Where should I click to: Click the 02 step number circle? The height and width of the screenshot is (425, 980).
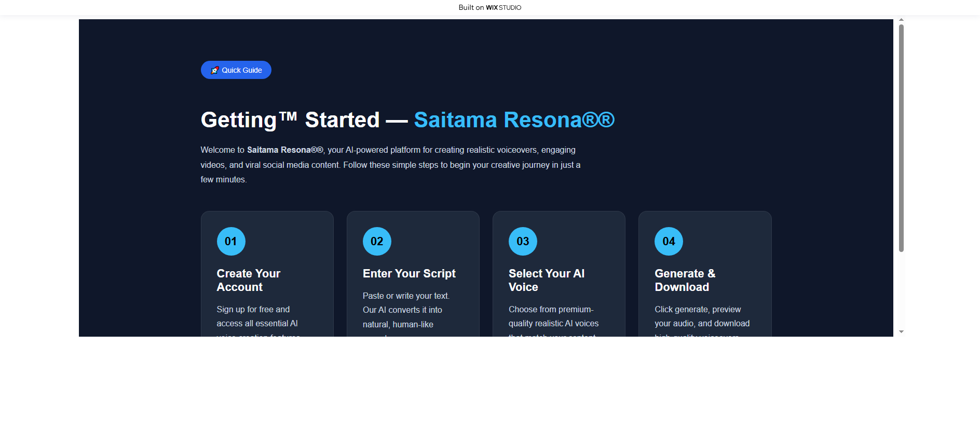[x=377, y=241]
